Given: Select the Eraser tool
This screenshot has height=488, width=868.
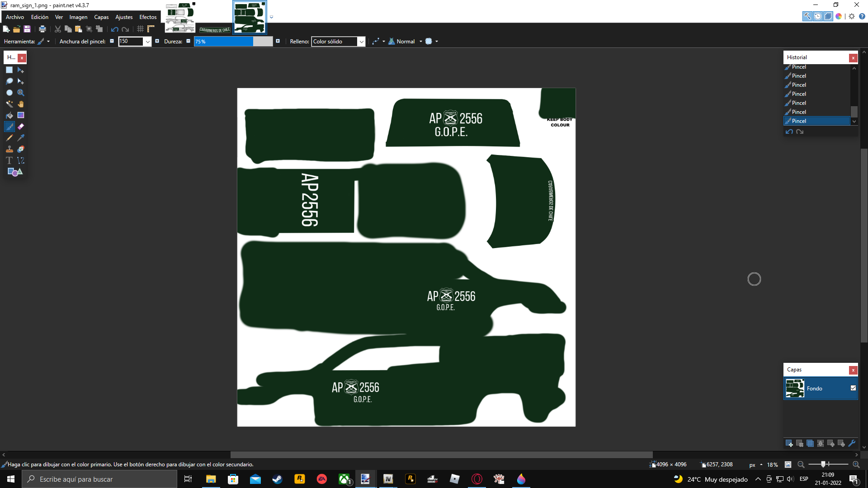Looking at the screenshot, I should pos(21,127).
